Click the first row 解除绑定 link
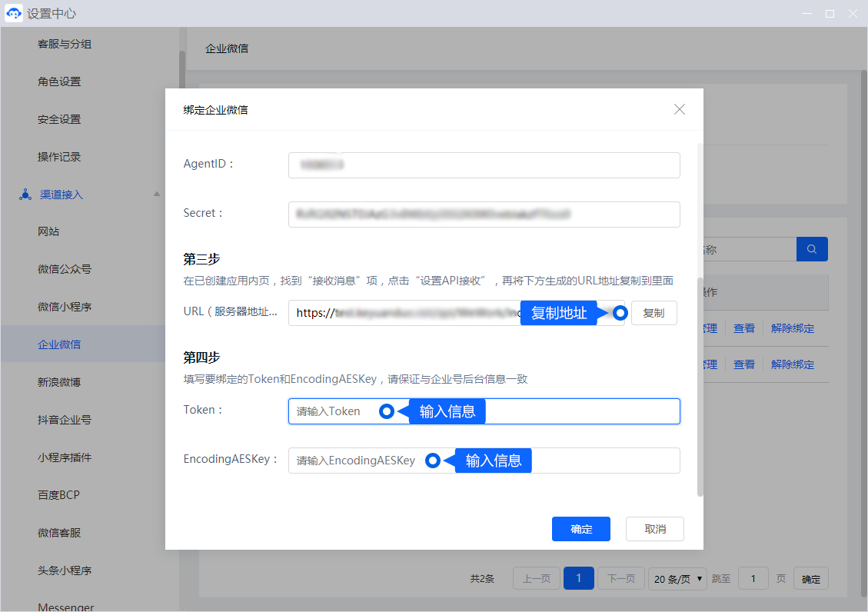868x612 pixels. pos(792,328)
